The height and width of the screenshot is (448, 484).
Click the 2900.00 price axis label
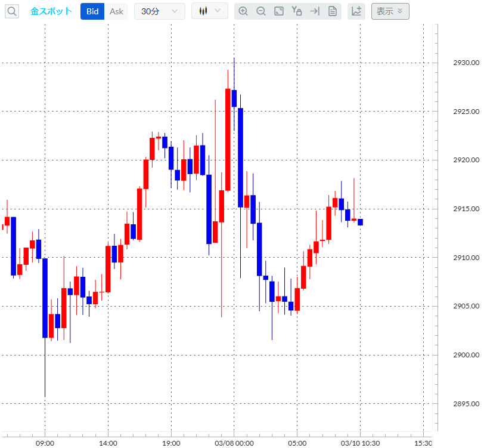click(x=466, y=355)
